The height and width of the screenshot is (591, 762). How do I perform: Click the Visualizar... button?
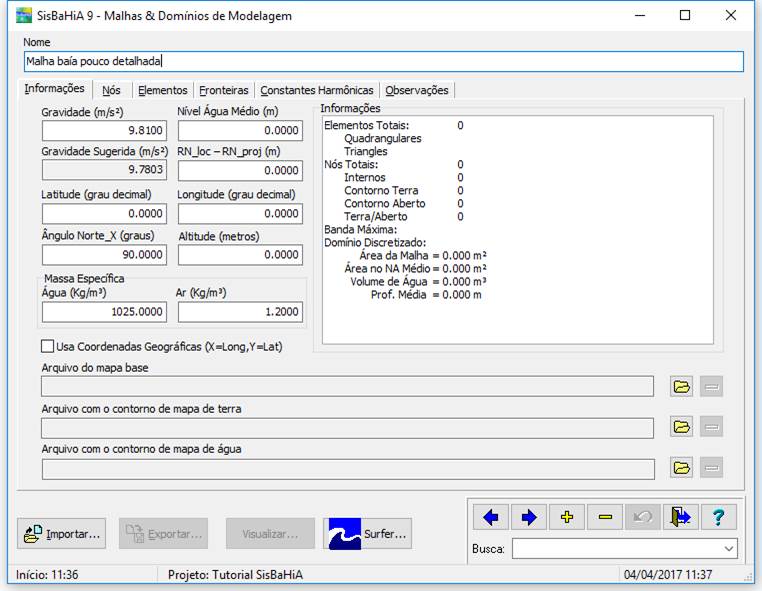270,534
